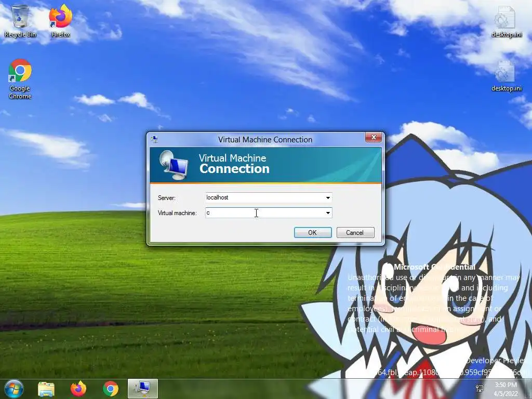
Task: Click the dialog title bar system icon
Action: 154,139
